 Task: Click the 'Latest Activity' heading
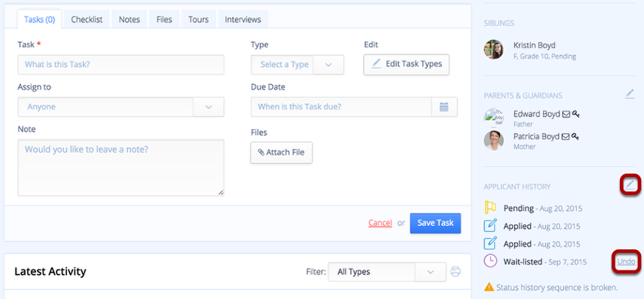pos(50,271)
